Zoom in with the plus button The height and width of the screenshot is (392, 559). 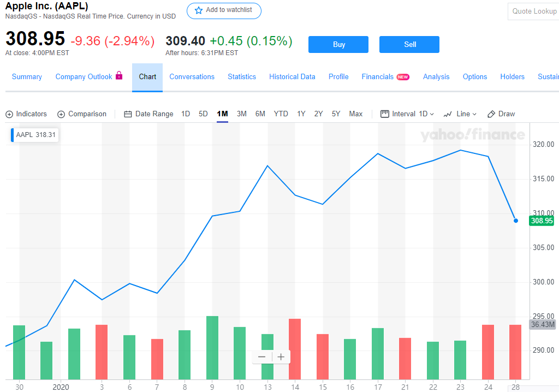click(x=281, y=357)
